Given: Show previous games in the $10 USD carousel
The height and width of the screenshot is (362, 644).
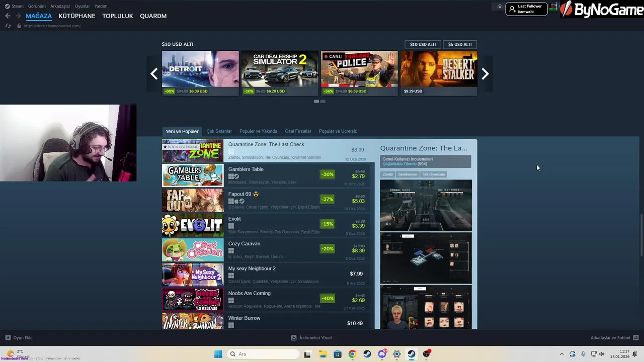Looking at the screenshot, I should [154, 74].
